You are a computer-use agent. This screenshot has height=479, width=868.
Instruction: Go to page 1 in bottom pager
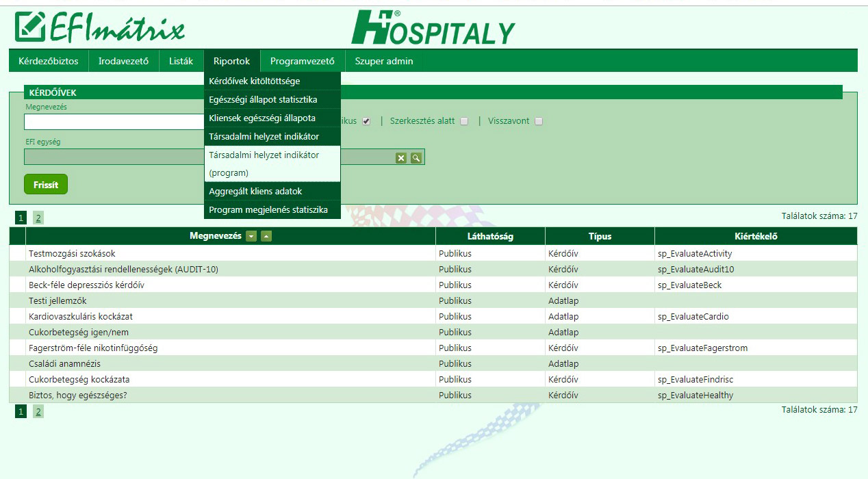[x=21, y=411]
